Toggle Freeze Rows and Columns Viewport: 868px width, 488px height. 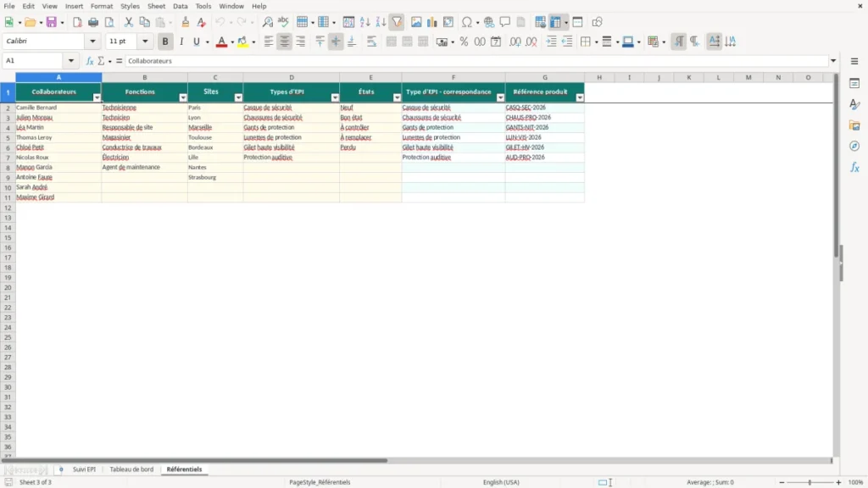coord(555,22)
